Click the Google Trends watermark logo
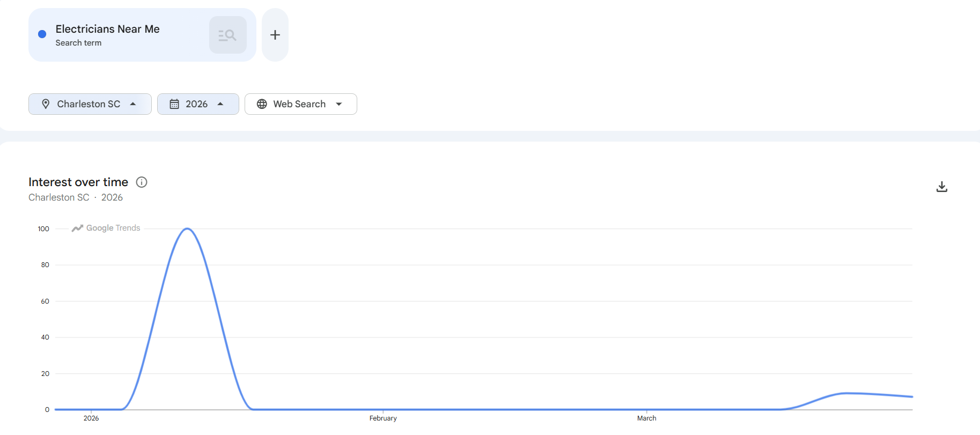The image size is (980, 435). [106, 228]
